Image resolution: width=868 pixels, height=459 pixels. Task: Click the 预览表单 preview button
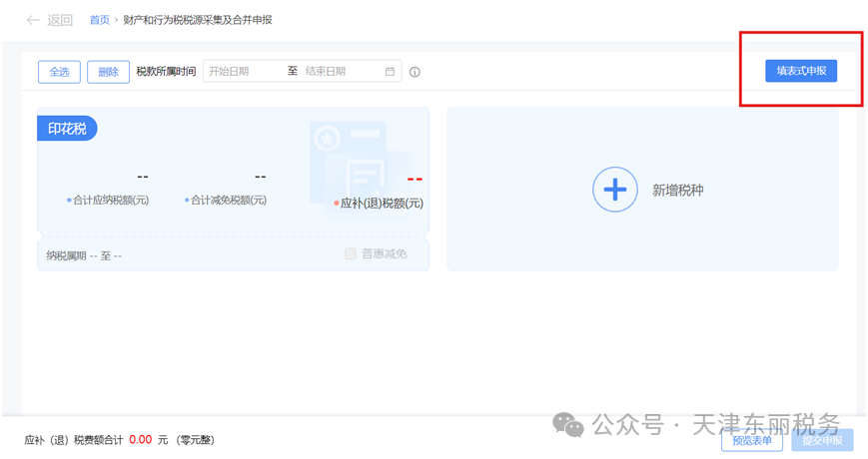pyautogui.click(x=752, y=440)
